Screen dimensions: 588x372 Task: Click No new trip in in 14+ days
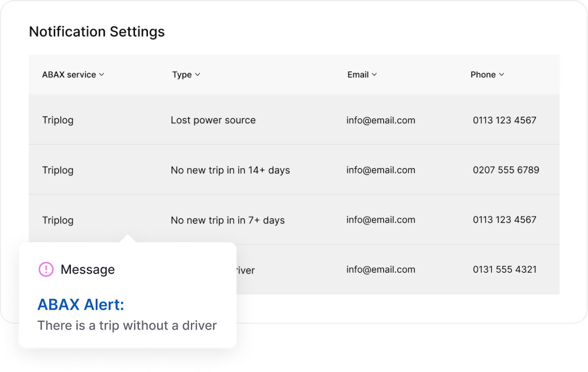pyautogui.click(x=230, y=170)
